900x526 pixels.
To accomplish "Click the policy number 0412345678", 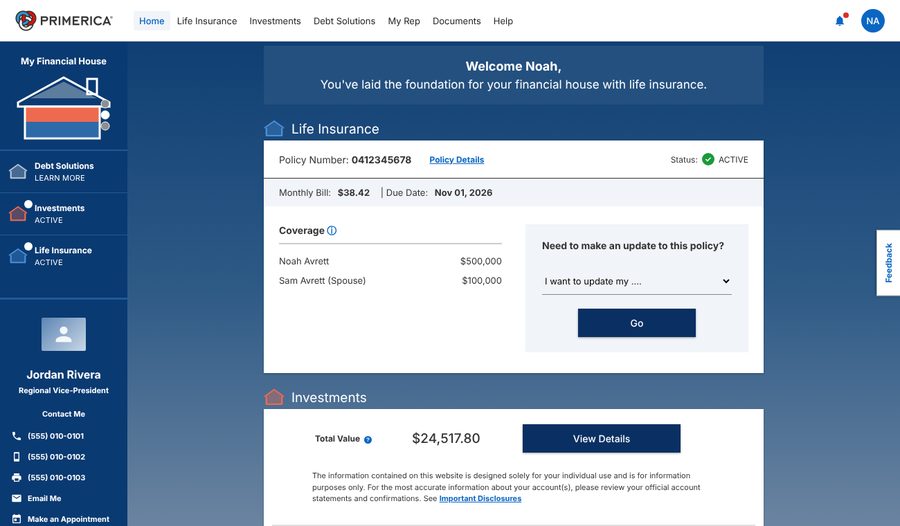I will click(381, 160).
